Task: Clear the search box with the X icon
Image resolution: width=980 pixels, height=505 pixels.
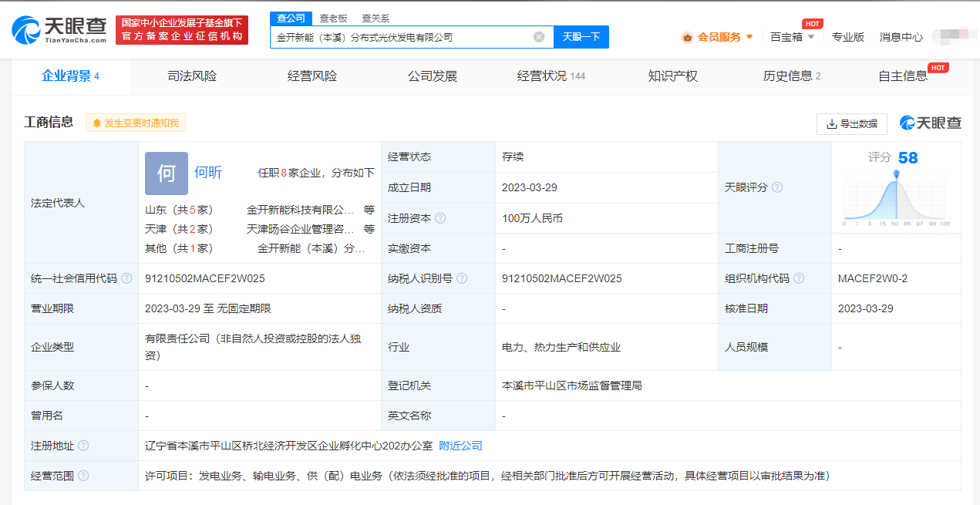Action: (538, 36)
